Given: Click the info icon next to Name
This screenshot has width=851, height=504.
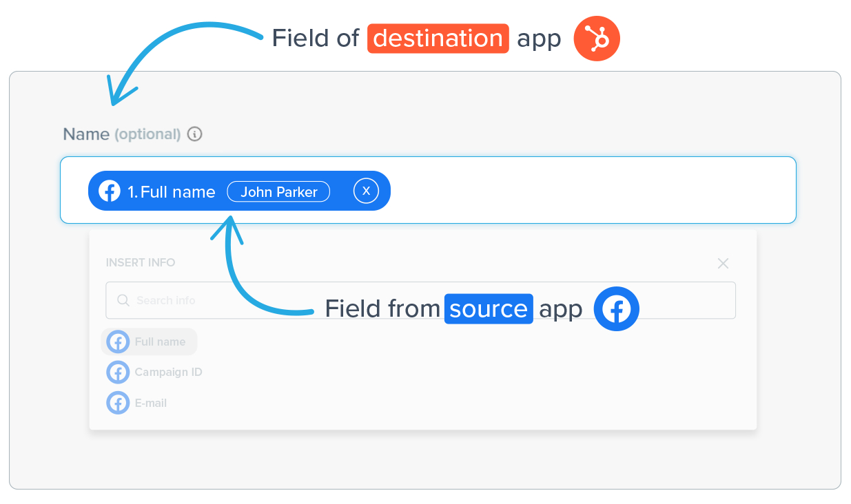Looking at the screenshot, I should click(195, 134).
